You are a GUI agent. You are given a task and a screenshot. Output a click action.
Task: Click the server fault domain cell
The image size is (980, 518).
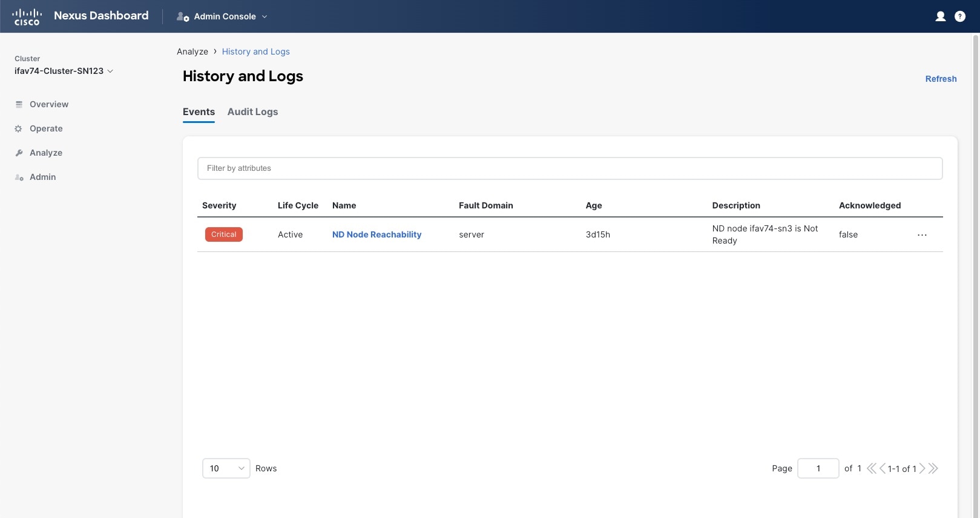[x=472, y=234]
